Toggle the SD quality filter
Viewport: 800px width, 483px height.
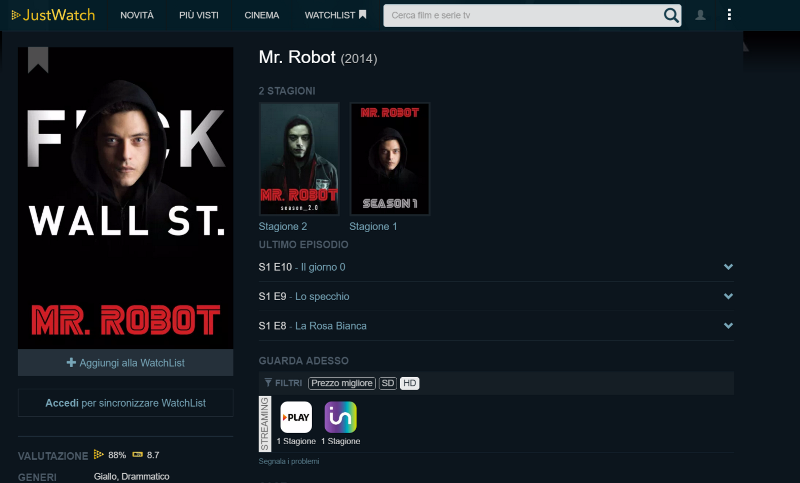coord(388,383)
